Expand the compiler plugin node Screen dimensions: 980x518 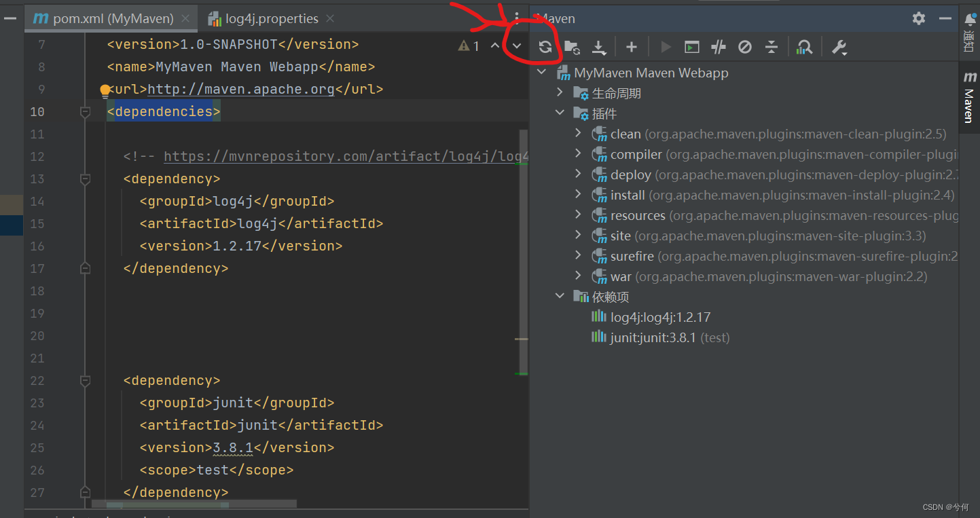coord(578,154)
